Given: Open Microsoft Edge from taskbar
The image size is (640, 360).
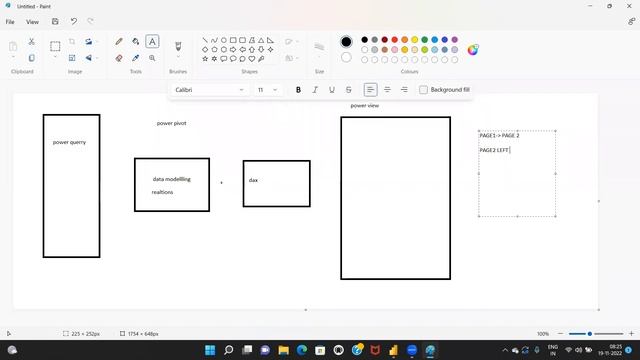Looking at the screenshot, I should 302,350.
